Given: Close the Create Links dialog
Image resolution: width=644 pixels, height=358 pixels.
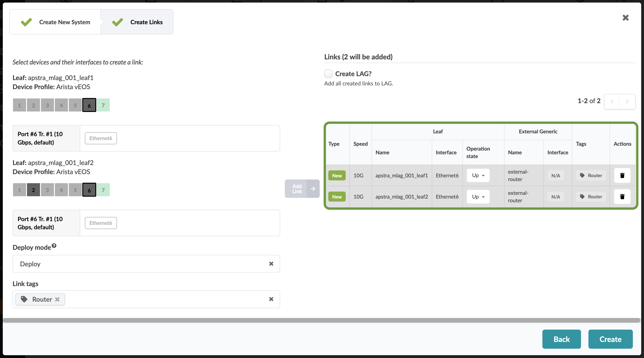Looking at the screenshot, I should tap(625, 17).
